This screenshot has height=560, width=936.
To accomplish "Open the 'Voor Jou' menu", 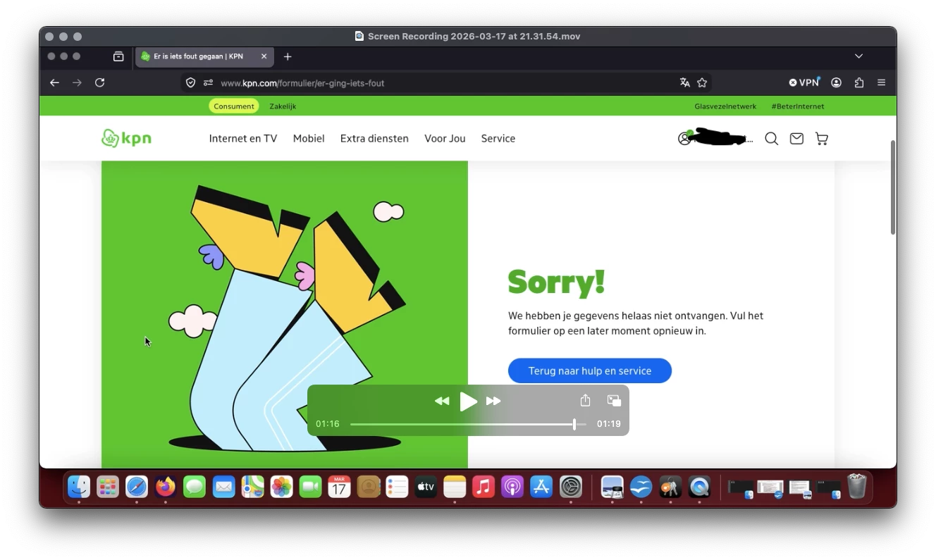I will (x=445, y=139).
